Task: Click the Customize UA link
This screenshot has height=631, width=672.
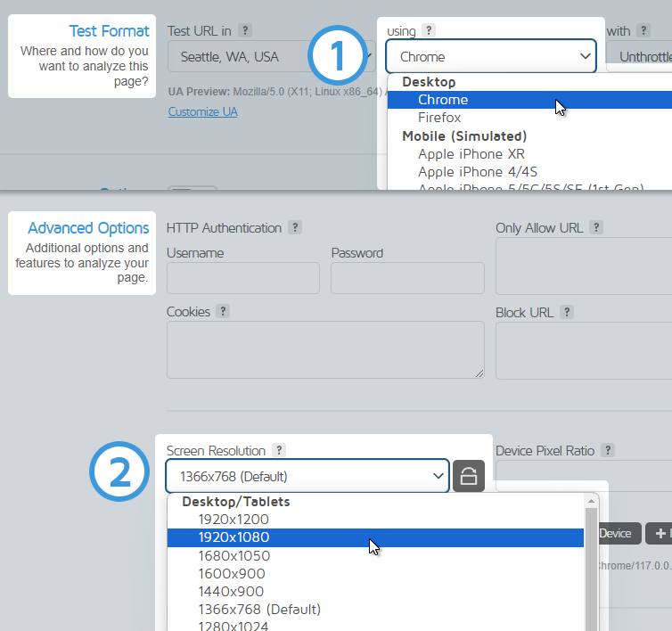Action: (x=202, y=111)
